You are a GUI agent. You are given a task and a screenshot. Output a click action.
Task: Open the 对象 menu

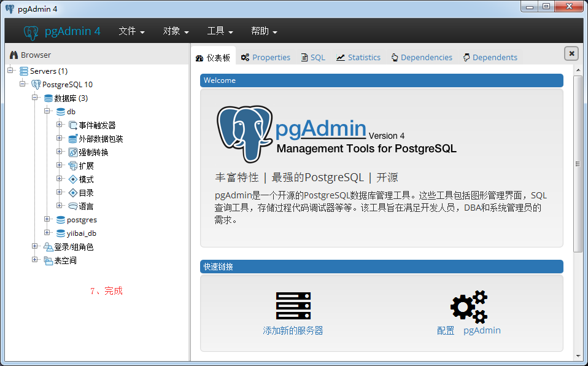176,31
